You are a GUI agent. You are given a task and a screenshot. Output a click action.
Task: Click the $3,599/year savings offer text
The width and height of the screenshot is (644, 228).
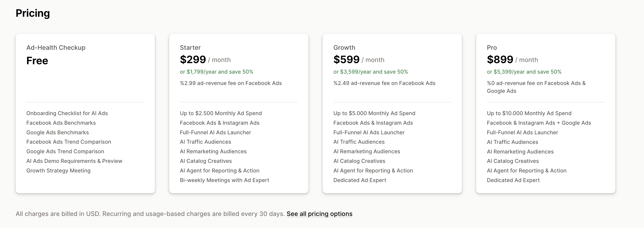[x=370, y=72]
